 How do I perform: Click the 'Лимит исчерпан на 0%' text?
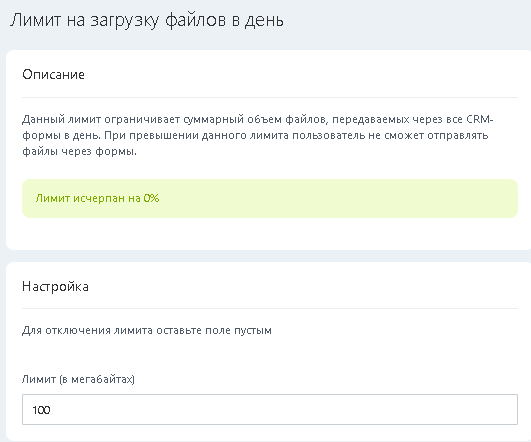tap(97, 198)
